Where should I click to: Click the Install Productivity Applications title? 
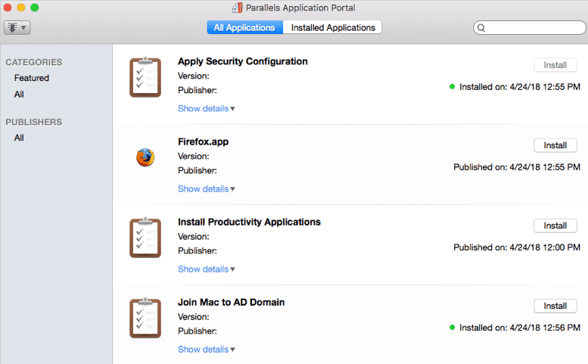click(x=249, y=222)
